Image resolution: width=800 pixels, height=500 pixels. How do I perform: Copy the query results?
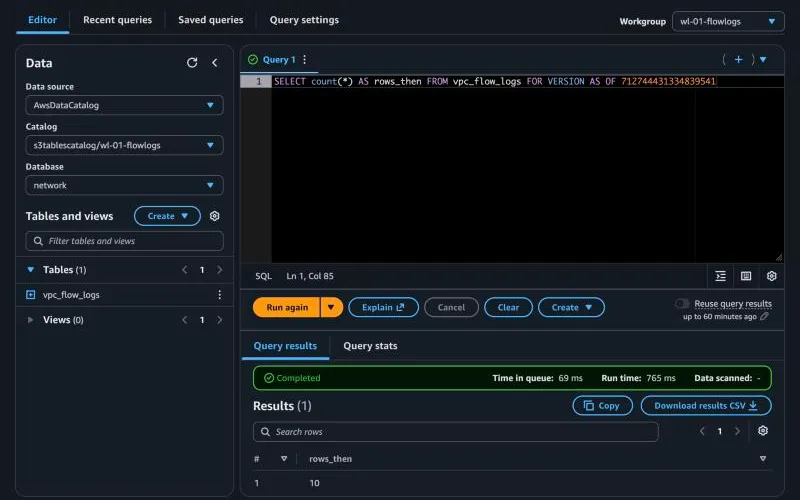[x=602, y=406]
